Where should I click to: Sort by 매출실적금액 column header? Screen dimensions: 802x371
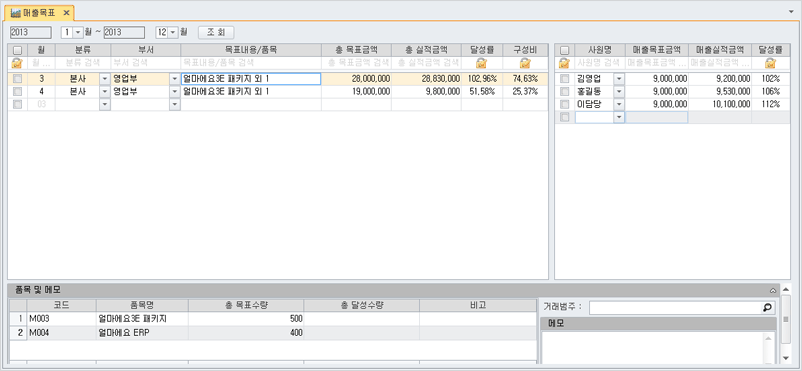pos(720,50)
